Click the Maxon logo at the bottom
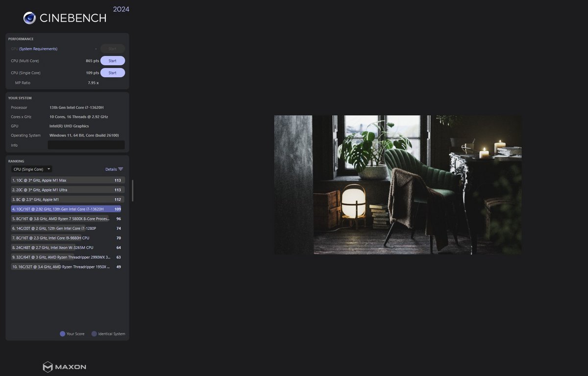The width and height of the screenshot is (588, 376). [x=64, y=367]
